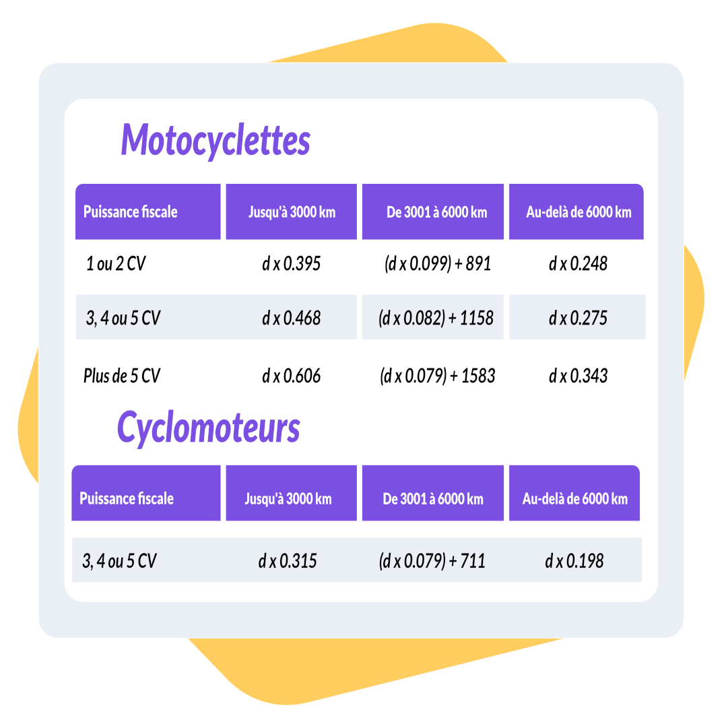Select the d x 0.198 value
The height and width of the screenshot is (728, 728).
click(574, 560)
